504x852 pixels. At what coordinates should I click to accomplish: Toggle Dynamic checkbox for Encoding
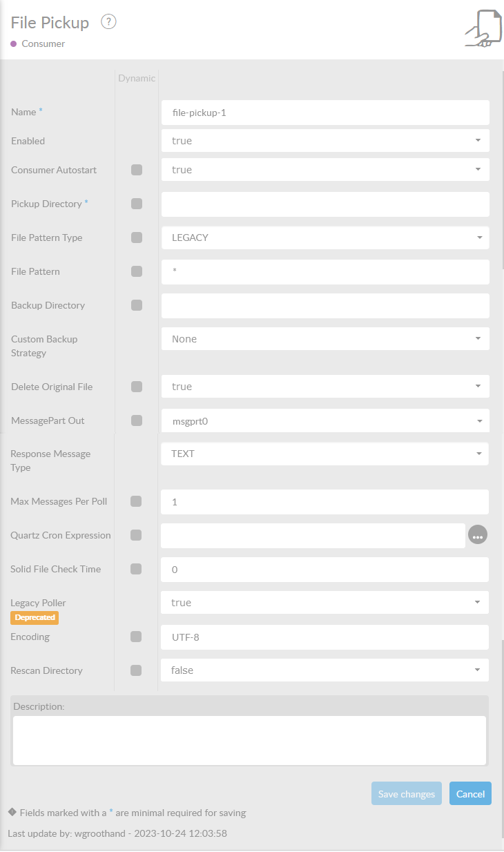pyautogui.click(x=136, y=637)
